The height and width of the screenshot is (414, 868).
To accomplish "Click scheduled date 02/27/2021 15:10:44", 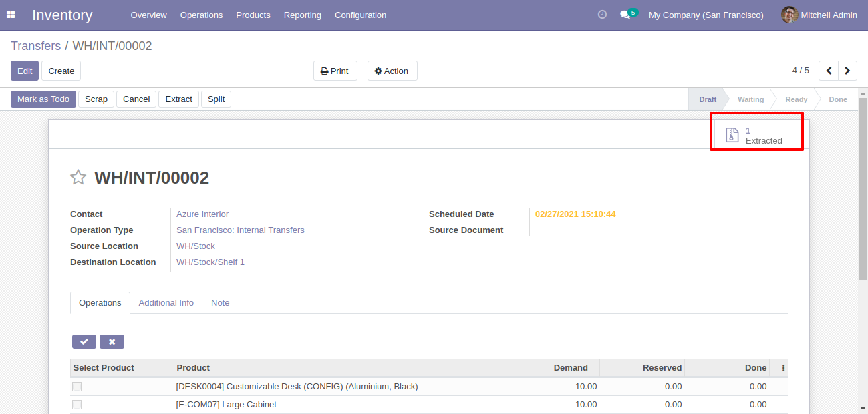I will click(575, 214).
